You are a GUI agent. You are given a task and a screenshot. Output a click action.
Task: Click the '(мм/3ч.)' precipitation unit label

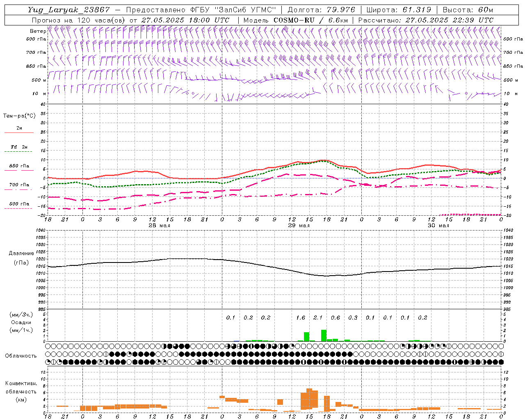(21, 315)
